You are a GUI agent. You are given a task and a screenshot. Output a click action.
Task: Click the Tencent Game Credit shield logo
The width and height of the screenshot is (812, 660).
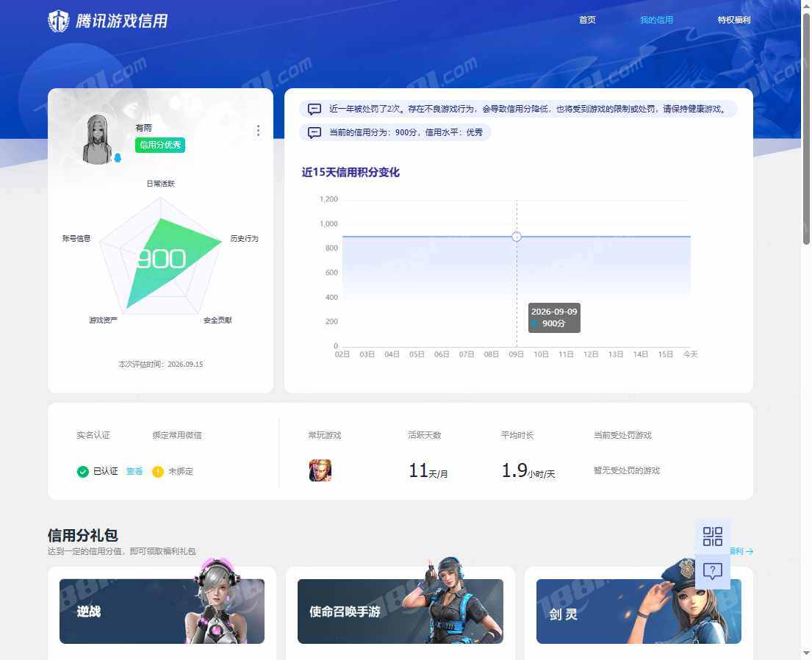59,21
